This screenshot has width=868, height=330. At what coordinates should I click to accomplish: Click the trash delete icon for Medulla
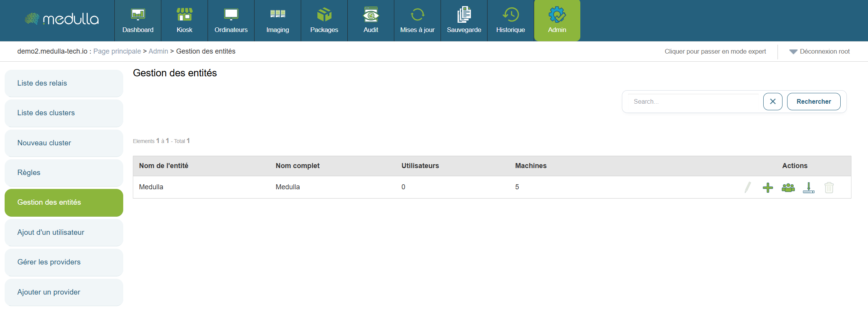829,187
